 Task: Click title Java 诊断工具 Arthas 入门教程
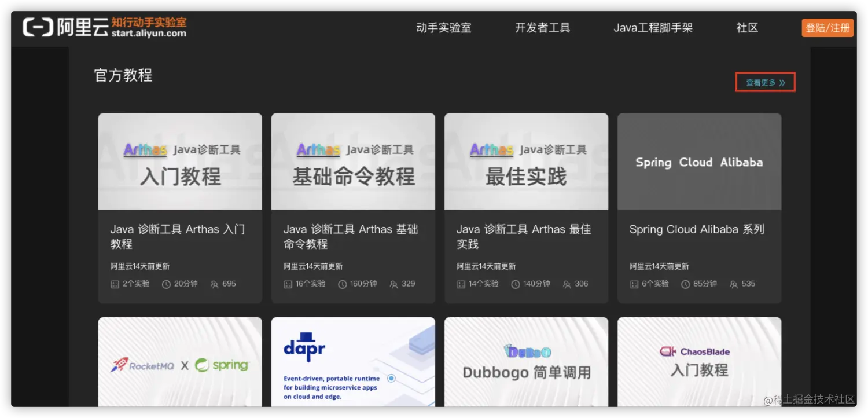[178, 236]
